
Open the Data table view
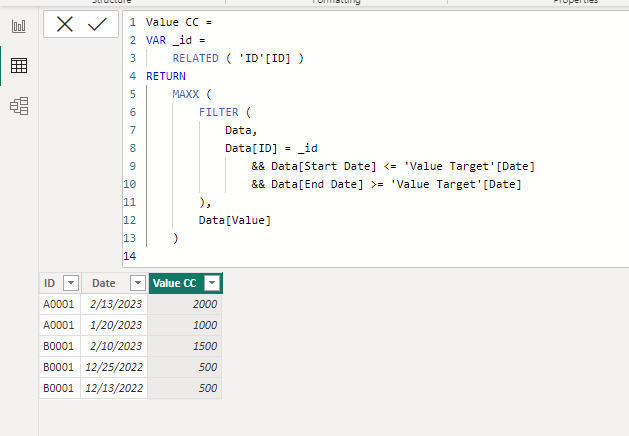19,65
